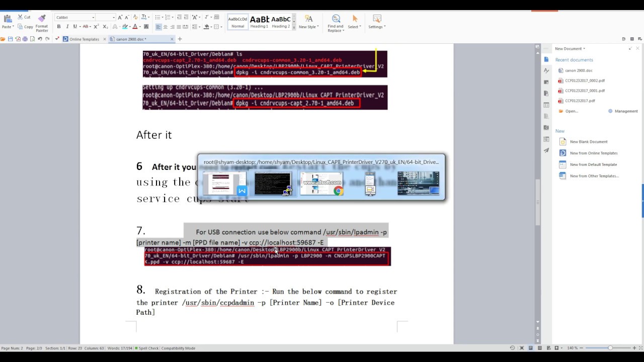Add a new document tab with plus

pos(180,39)
